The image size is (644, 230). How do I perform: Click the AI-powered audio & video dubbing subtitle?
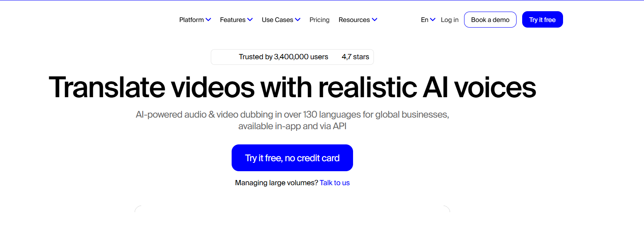point(292,120)
